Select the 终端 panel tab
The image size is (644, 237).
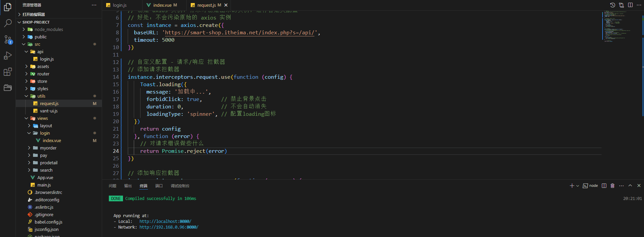(144, 186)
